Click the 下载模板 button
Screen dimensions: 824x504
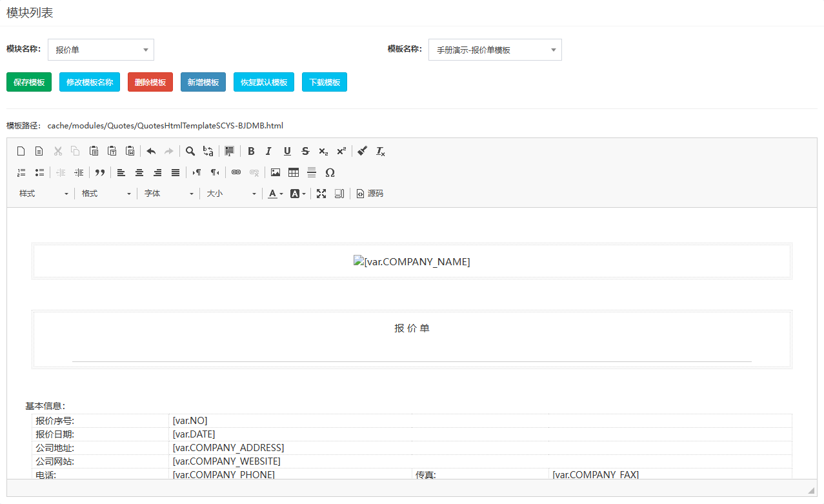pyautogui.click(x=325, y=83)
